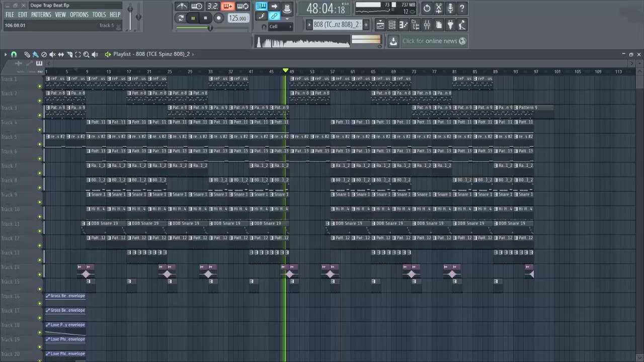644x362 pixels.
Task: Enable wait for input to start
Action: tap(197, 7)
